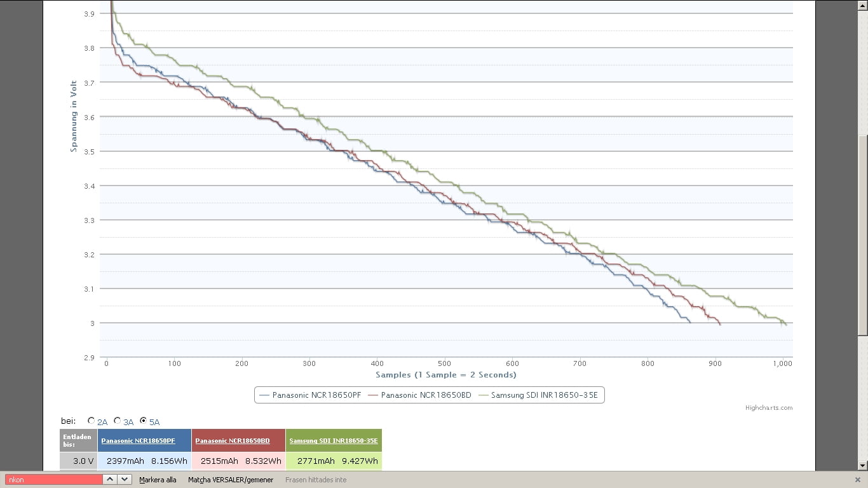
Task: Click the '2515mAh' cell for NCR18650BD
Action: click(x=219, y=461)
